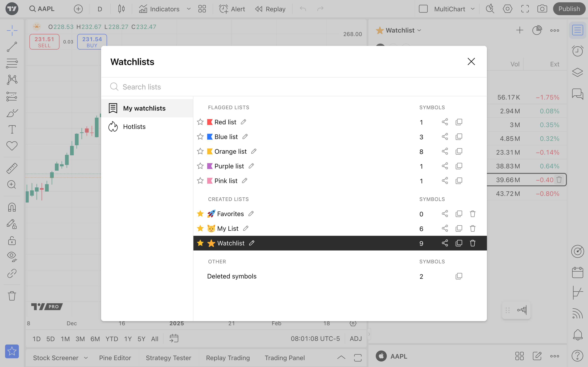Image resolution: width=588 pixels, height=367 pixels.
Task: Select the Text drawing tool
Action: [12, 129]
